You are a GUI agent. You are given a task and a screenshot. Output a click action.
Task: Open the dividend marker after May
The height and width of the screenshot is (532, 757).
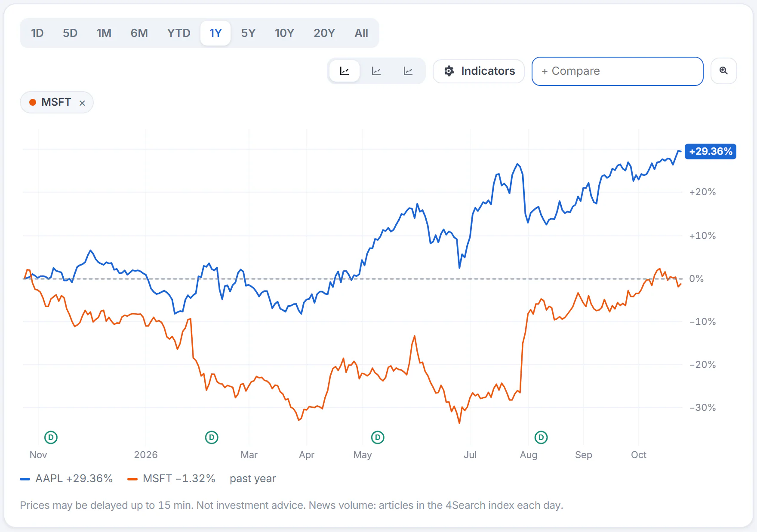pos(378,437)
